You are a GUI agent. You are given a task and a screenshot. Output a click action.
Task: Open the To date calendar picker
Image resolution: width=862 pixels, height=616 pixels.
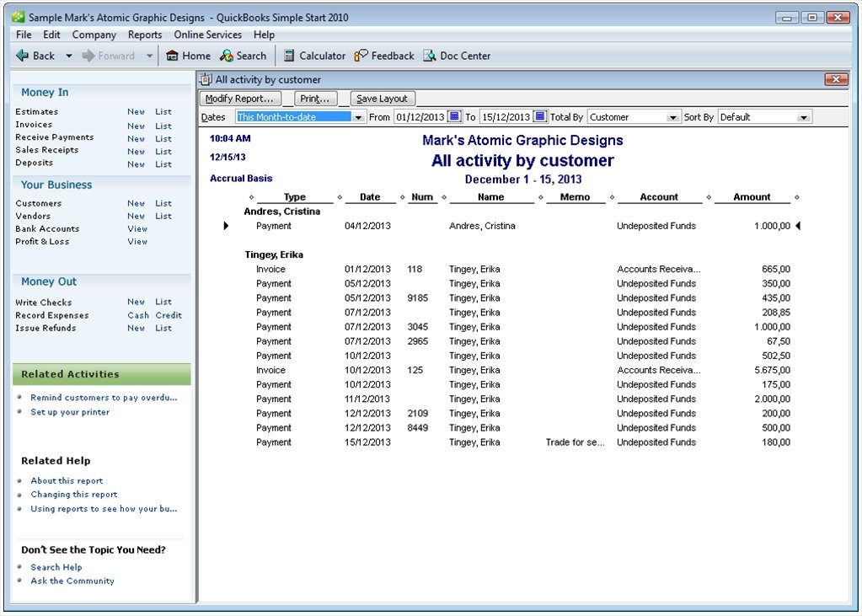pyautogui.click(x=540, y=116)
